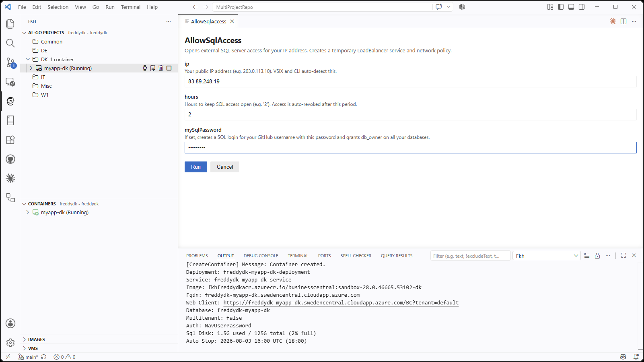Open the Accounts menu
The image size is (644, 362).
(x=10, y=323)
